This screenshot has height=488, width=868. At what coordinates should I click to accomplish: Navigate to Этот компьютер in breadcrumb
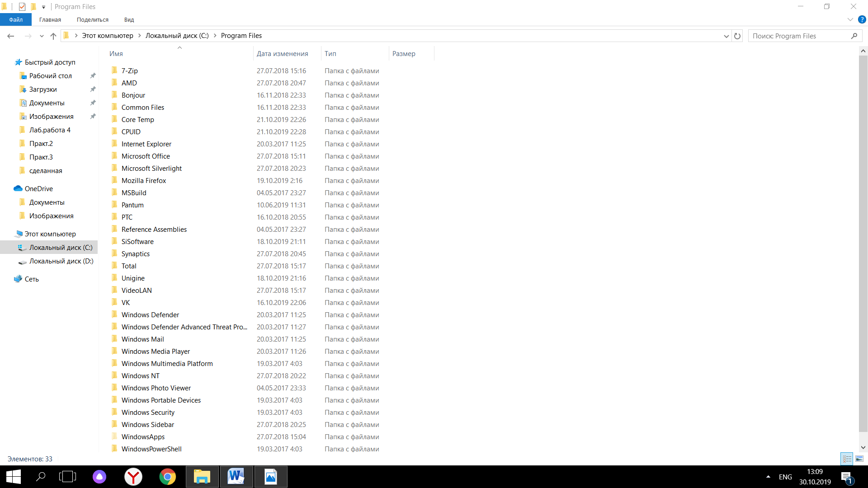pos(108,36)
